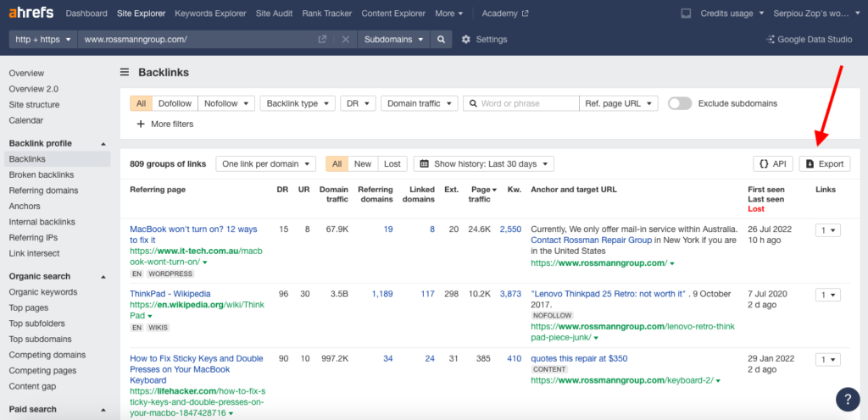868x420 pixels.
Task: Select the Dofollow filter
Action: (x=175, y=103)
